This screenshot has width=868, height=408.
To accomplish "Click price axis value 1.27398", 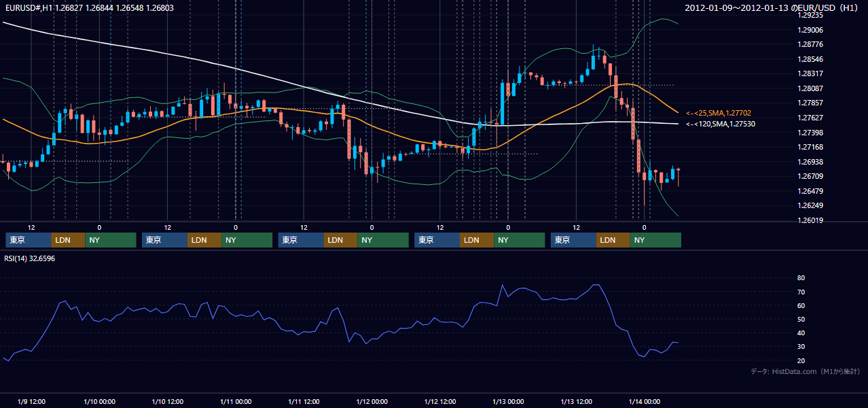I will pos(810,132).
